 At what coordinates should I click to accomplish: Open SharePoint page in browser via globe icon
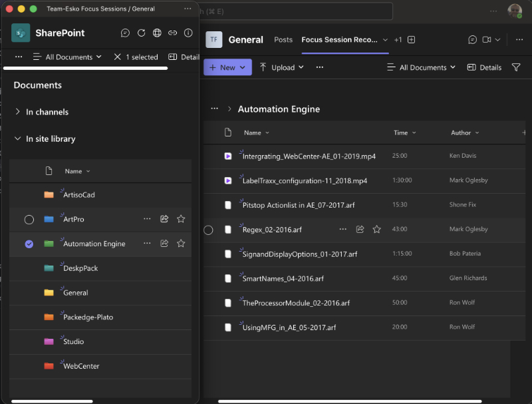click(157, 33)
